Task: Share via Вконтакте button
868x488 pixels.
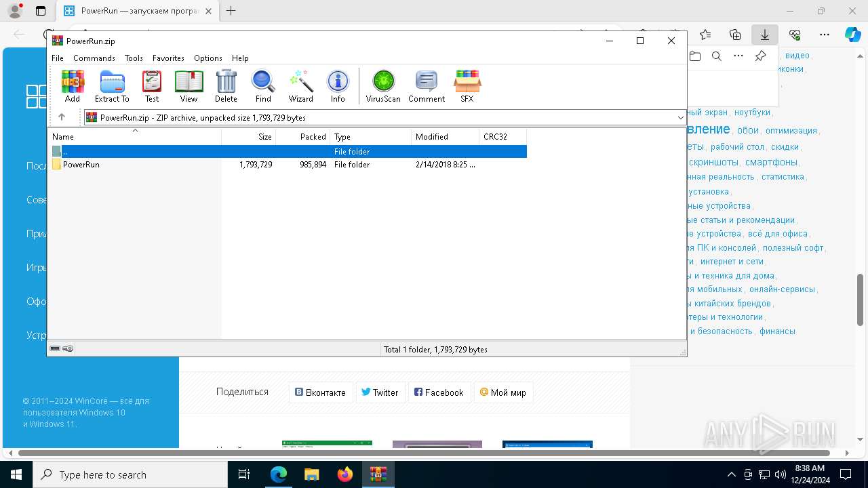Action: click(320, 392)
